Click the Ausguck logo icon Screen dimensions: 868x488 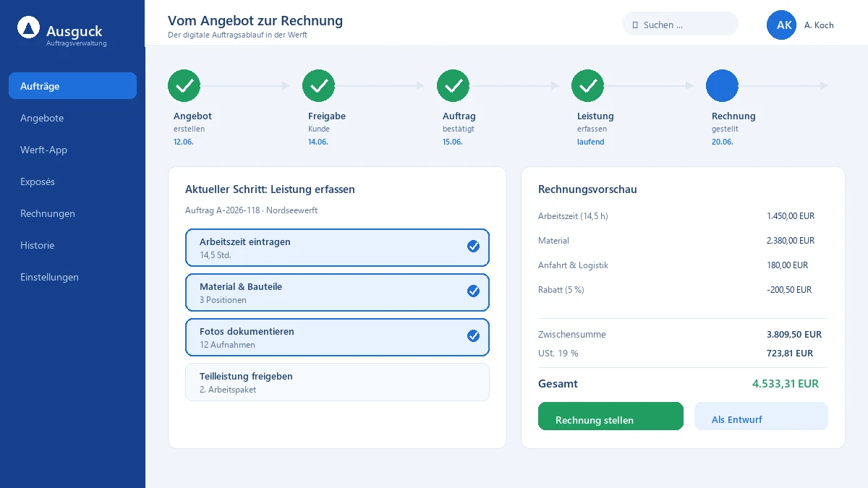click(29, 28)
